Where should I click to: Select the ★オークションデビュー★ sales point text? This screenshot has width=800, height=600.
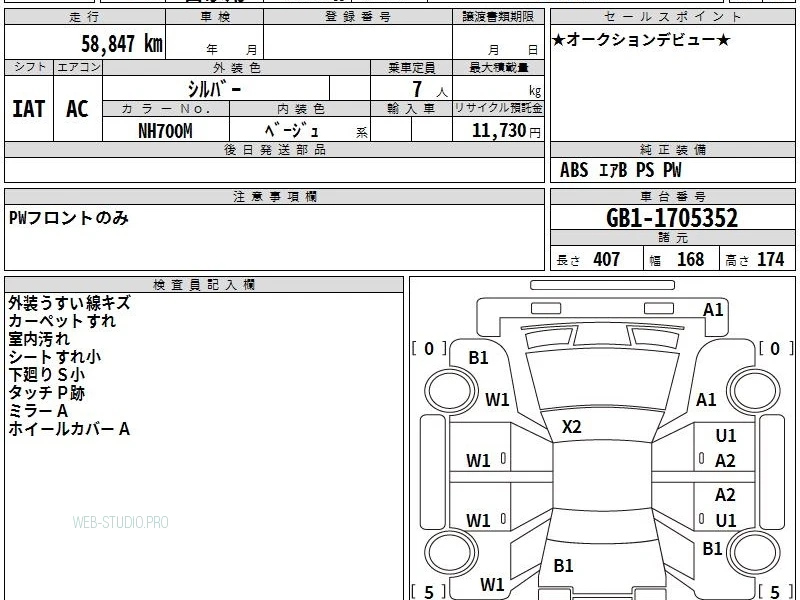point(641,40)
